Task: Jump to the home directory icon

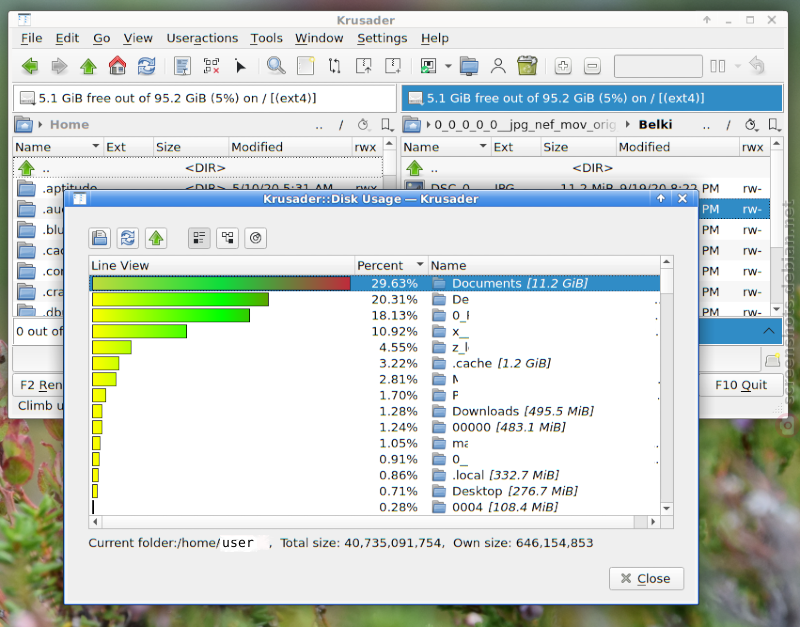Action: pyautogui.click(x=117, y=66)
